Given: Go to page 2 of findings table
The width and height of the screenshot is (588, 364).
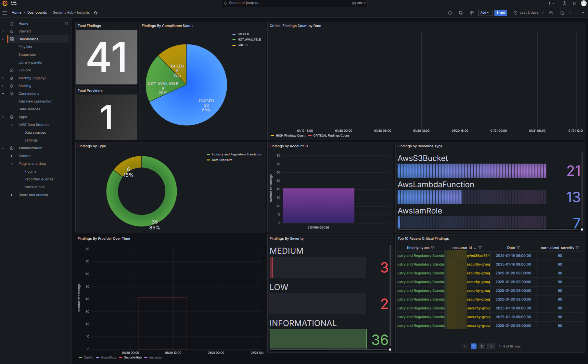Looking at the screenshot, I should (x=482, y=346).
